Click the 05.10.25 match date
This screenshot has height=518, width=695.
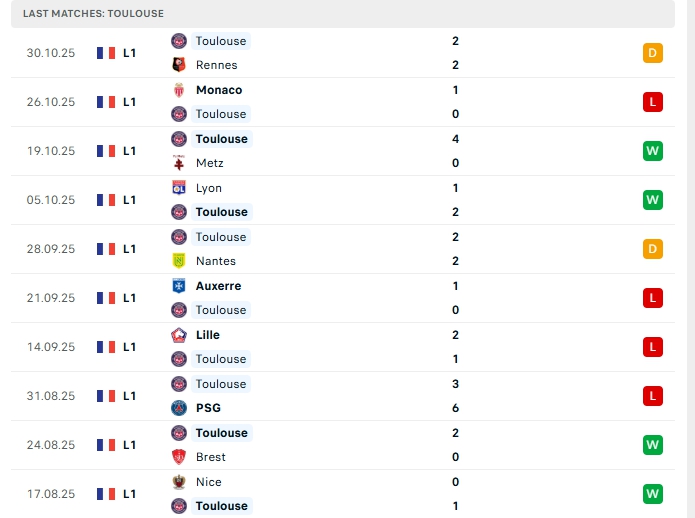[x=51, y=200]
